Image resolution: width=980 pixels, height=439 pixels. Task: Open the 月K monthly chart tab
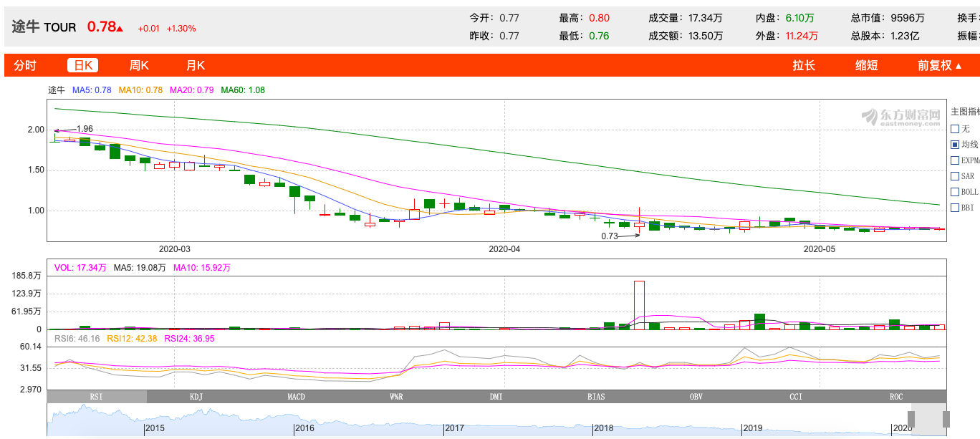click(x=196, y=65)
